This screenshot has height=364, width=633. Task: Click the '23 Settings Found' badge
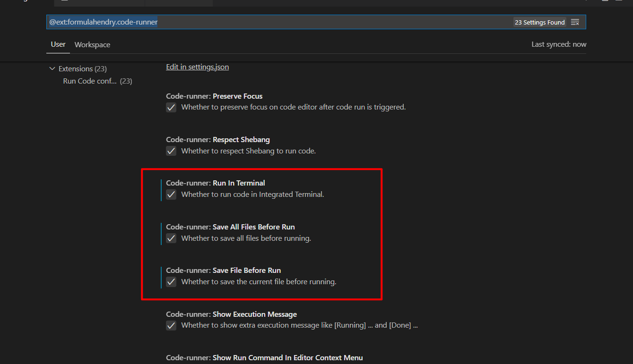tap(540, 22)
